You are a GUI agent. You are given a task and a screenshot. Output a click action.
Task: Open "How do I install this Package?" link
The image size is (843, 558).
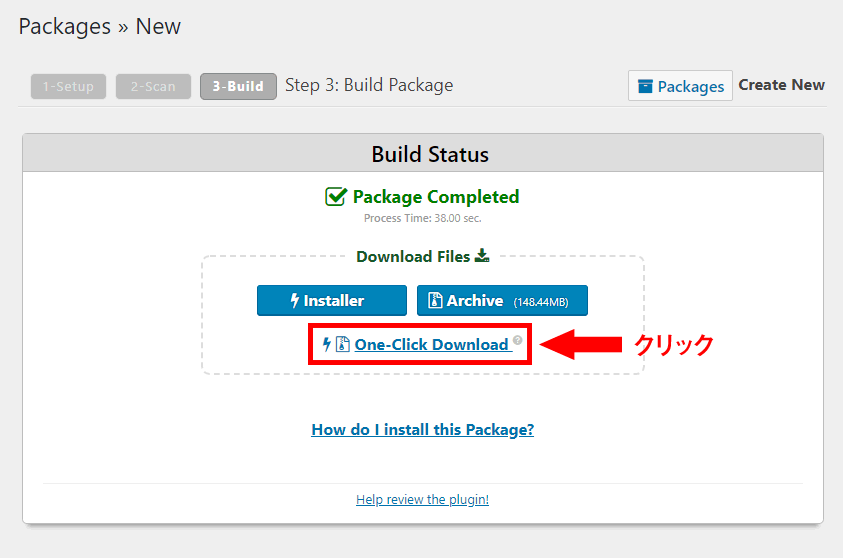423,429
